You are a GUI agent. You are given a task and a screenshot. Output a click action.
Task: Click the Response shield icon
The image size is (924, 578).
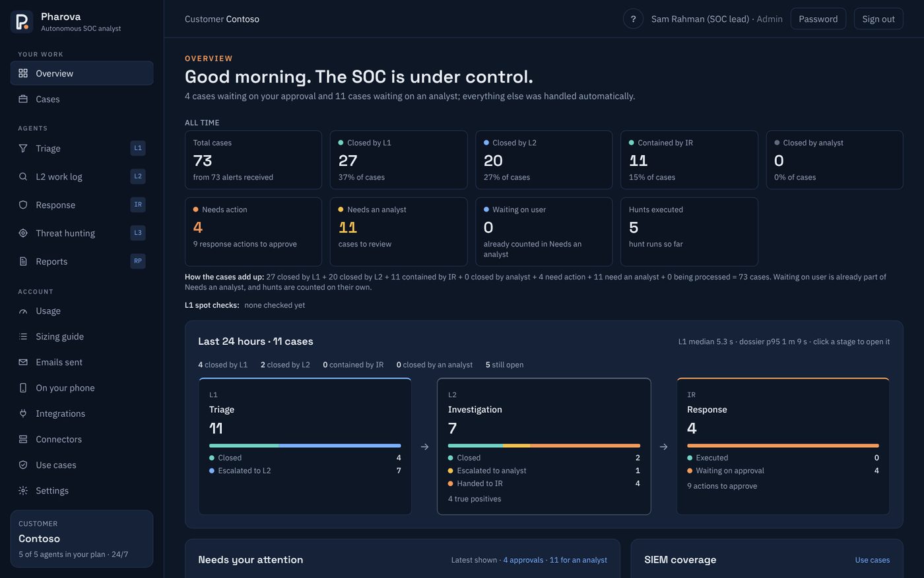[x=23, y=205]
